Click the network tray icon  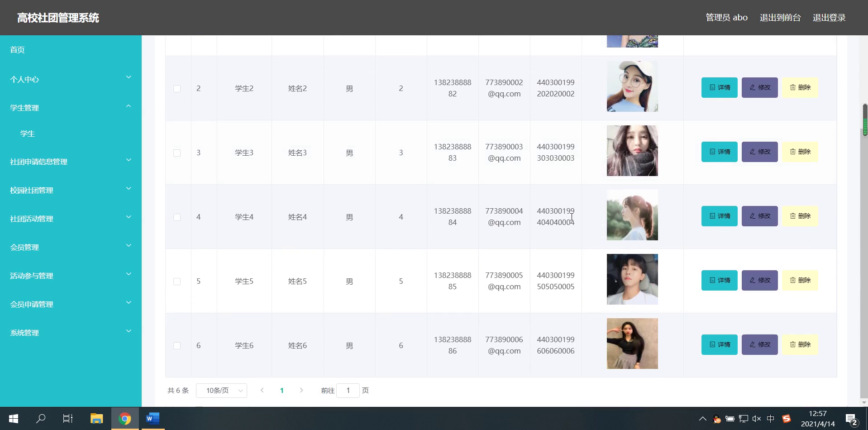tap(743, 419)
